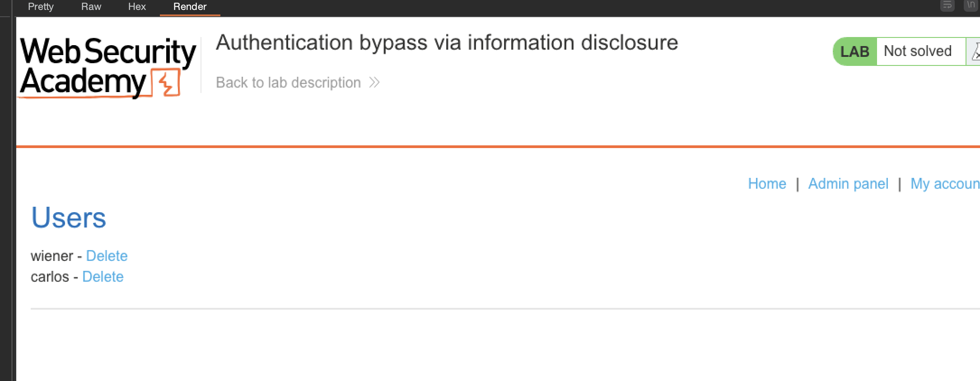The image size is (980, 381).
Task: Open the My account link
Action: (945, 184)
